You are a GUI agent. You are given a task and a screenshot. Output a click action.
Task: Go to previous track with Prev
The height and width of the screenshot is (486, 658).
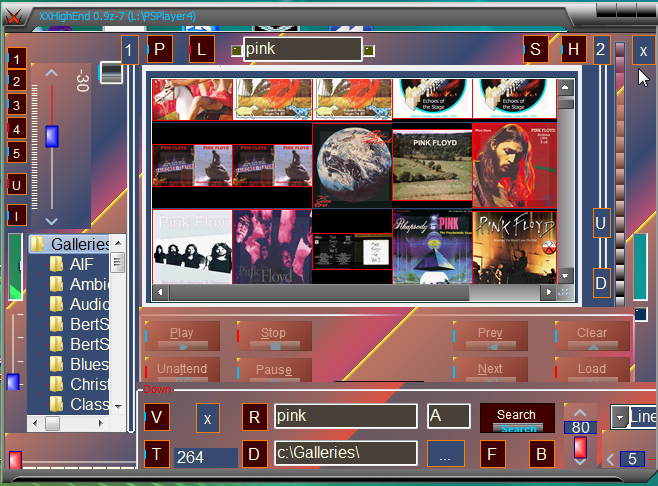point(491,336)
